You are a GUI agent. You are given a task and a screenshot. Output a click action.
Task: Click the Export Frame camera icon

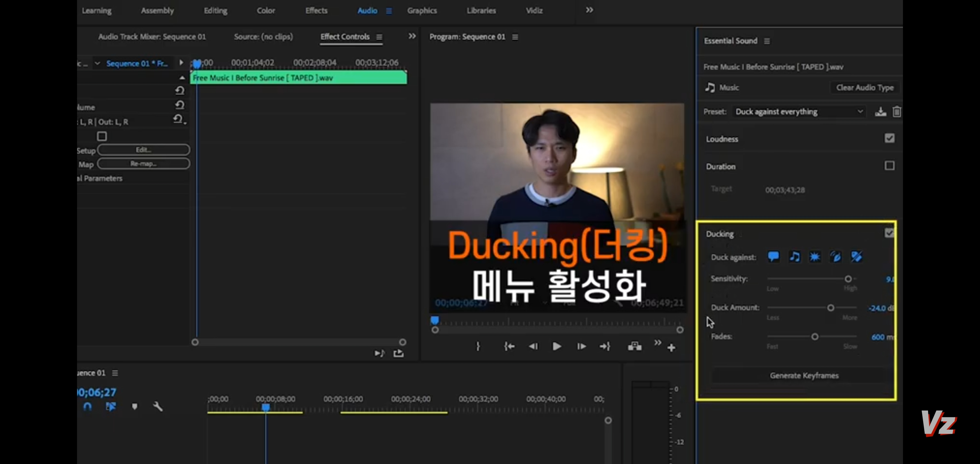634,346
